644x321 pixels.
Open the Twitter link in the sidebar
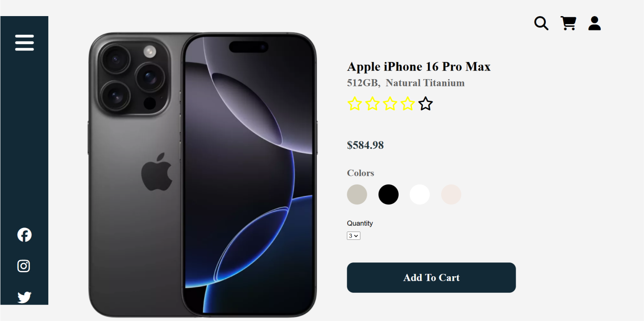point(25,297)
